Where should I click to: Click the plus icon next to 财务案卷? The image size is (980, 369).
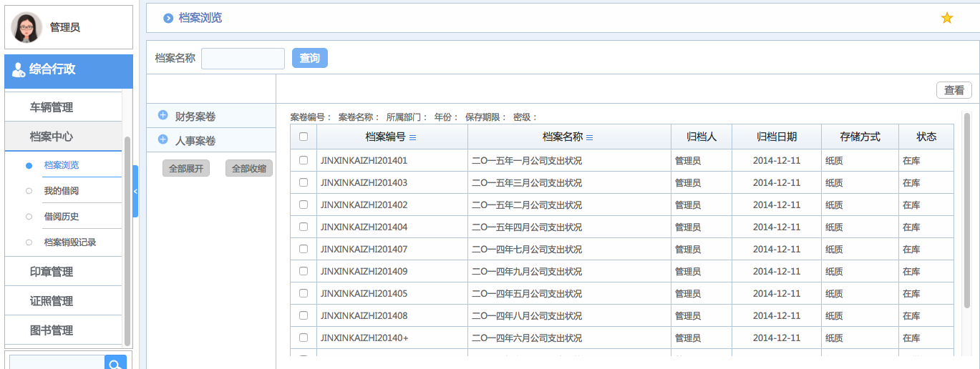[162, 115]
